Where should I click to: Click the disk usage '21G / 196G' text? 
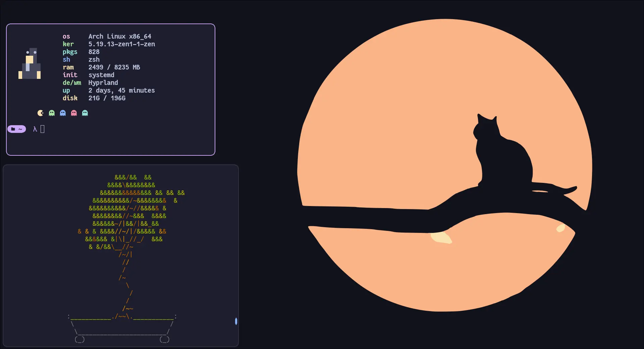(107, 98)
